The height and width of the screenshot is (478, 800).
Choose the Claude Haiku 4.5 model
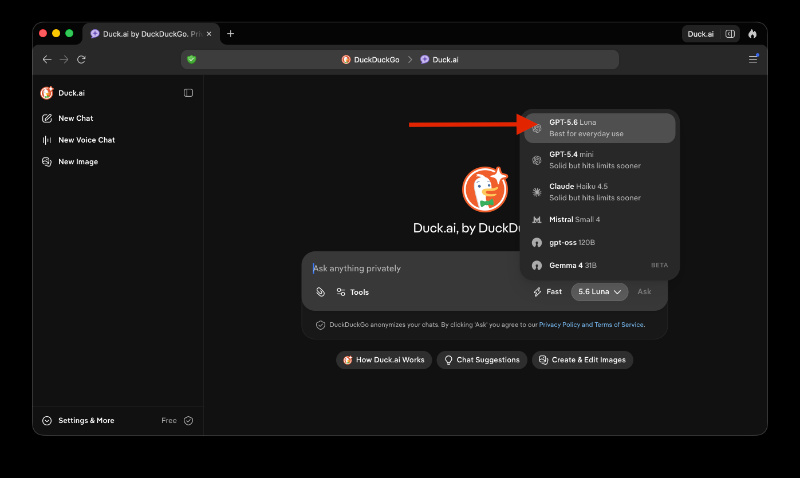tap(599, 192)
